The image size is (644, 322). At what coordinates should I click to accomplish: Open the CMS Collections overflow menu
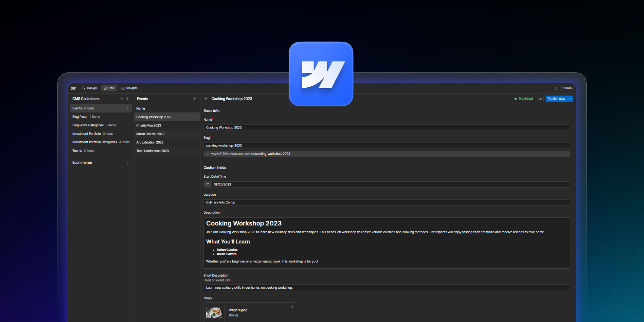121,99
